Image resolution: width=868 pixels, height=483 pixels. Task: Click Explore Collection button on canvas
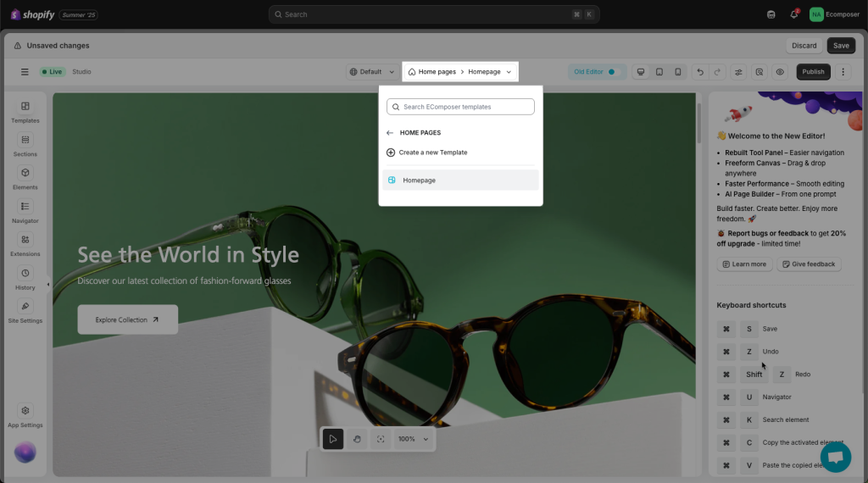128,319
